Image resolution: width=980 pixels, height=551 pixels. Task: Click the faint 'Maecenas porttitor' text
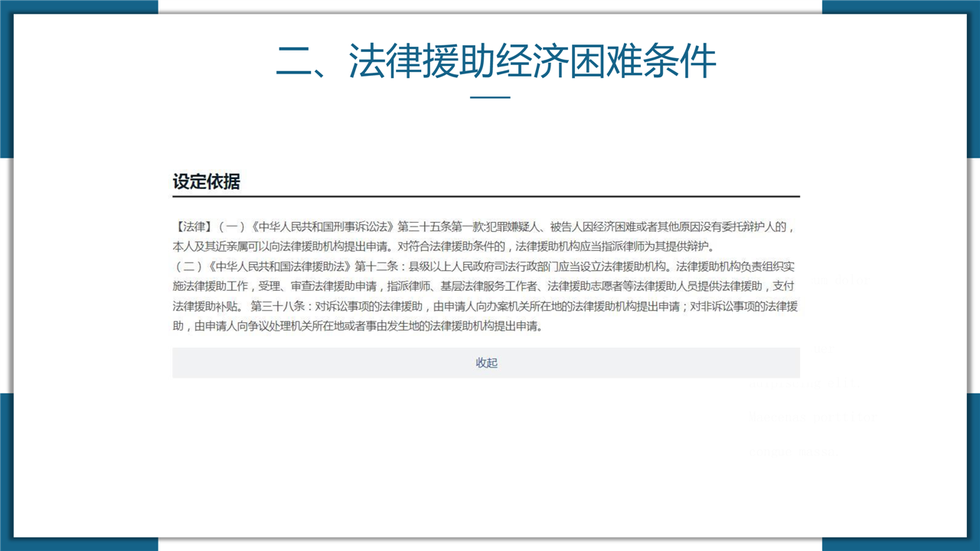pos(813,418)
